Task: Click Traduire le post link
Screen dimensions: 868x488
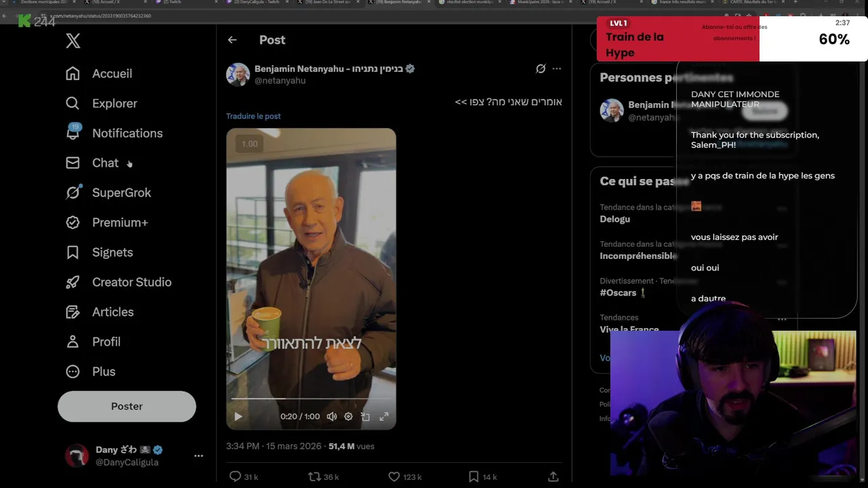Action: (x=254, y=116)
